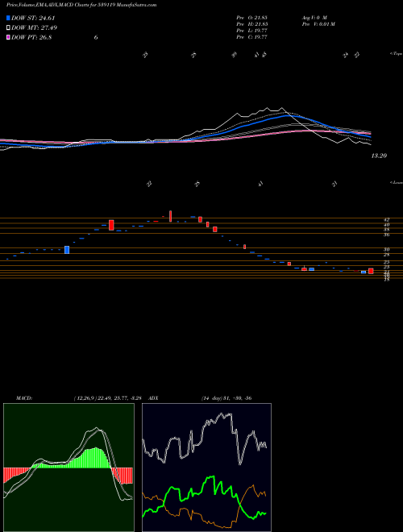Select the chart title mentioning MunafaSutra.com
The width and height of the screenshot is (403, 532).
81,6
